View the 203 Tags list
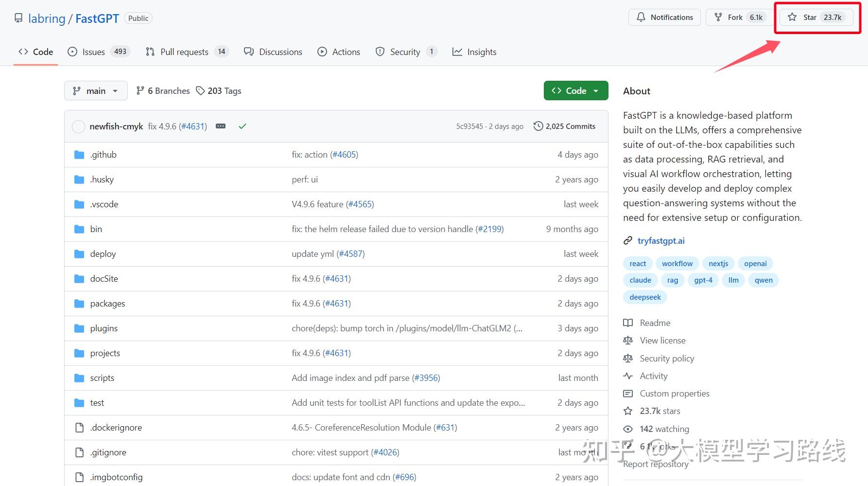 click(x=219, y=91)
